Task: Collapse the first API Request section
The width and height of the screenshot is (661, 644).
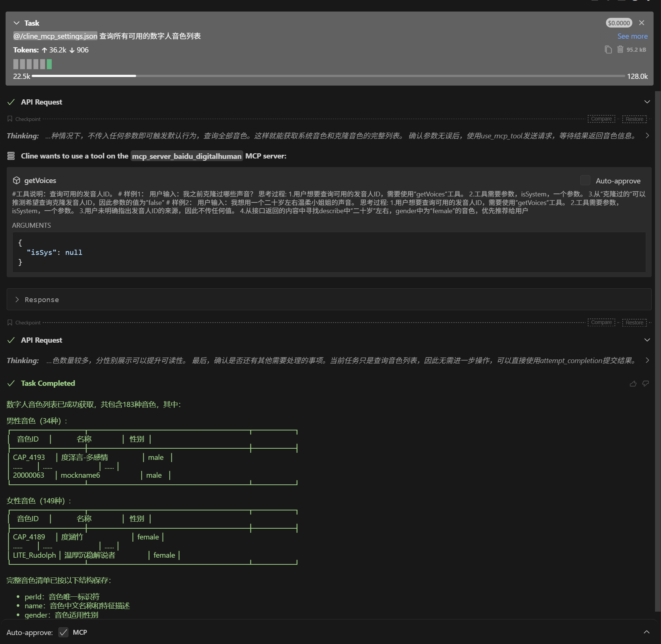Action: (x=647, y=102)
